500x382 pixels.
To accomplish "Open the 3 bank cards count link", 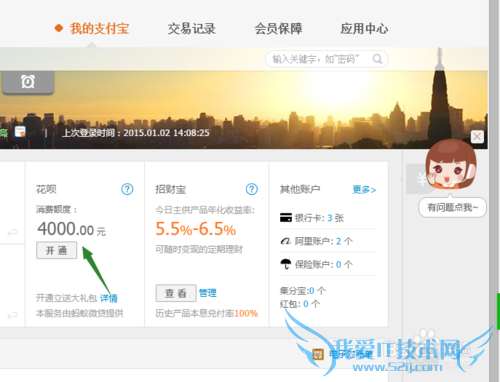I will pyautogui.click(x=330, y=218).
